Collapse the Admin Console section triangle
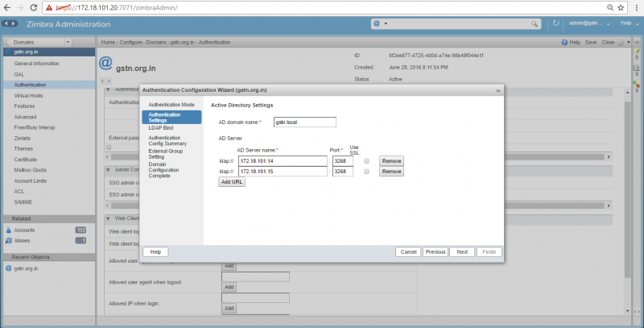644x328 pixels. tap(108, 169)
